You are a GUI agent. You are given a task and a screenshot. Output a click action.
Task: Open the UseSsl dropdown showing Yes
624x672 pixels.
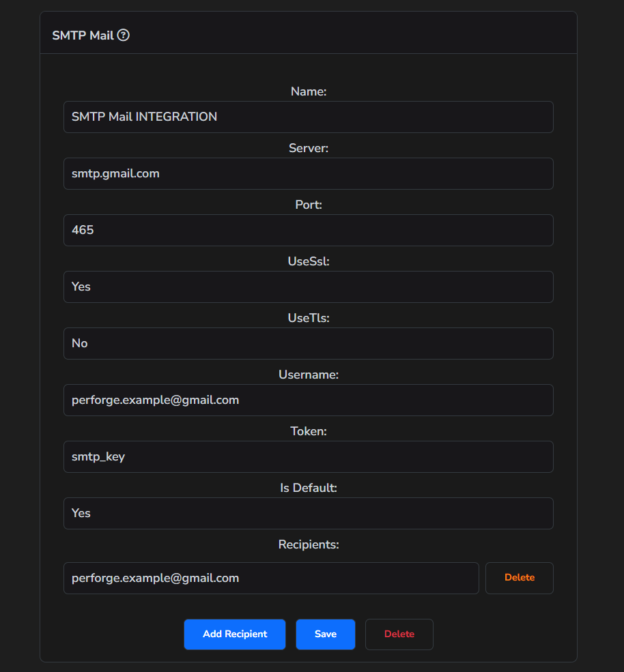pyautogui.click(x=309, y=287)
